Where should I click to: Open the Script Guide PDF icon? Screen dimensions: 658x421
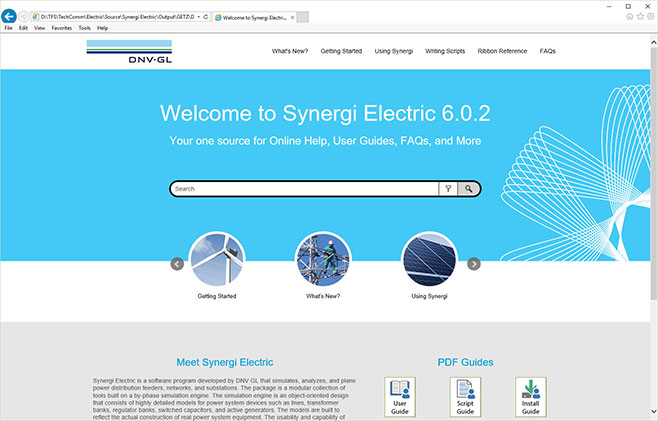[x=465, y=397]
